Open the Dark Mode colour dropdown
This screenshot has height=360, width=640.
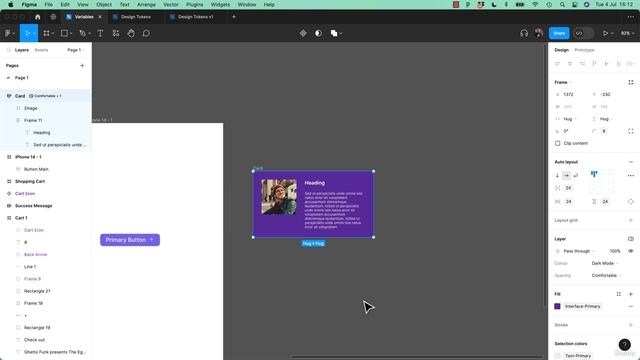pos(604,263)
